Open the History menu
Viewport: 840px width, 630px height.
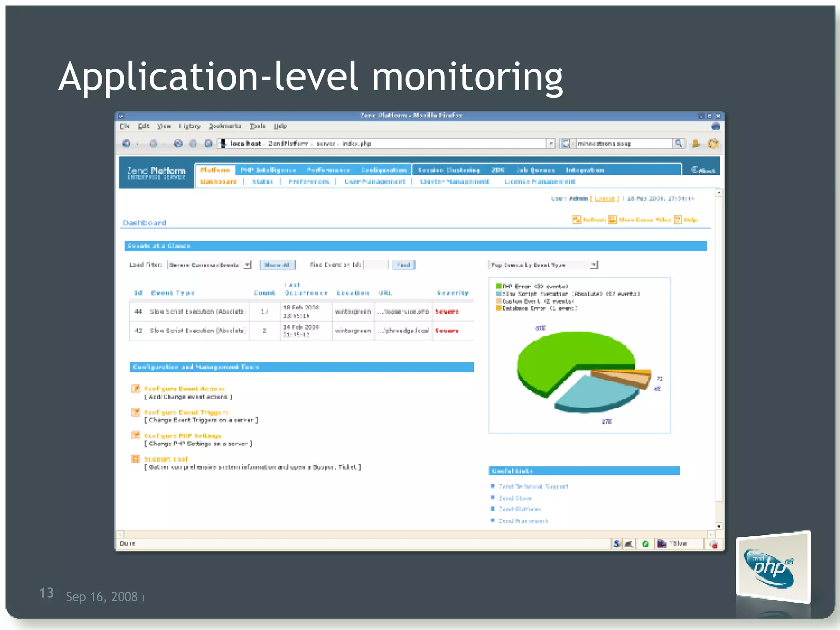click(x=189, y=126)
